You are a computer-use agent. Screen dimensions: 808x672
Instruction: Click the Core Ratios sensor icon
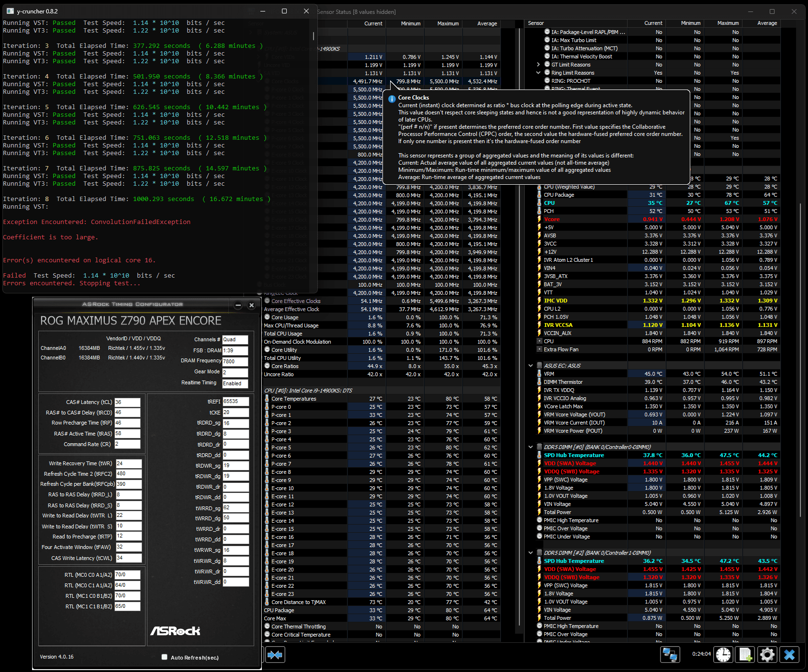point(267,366)
